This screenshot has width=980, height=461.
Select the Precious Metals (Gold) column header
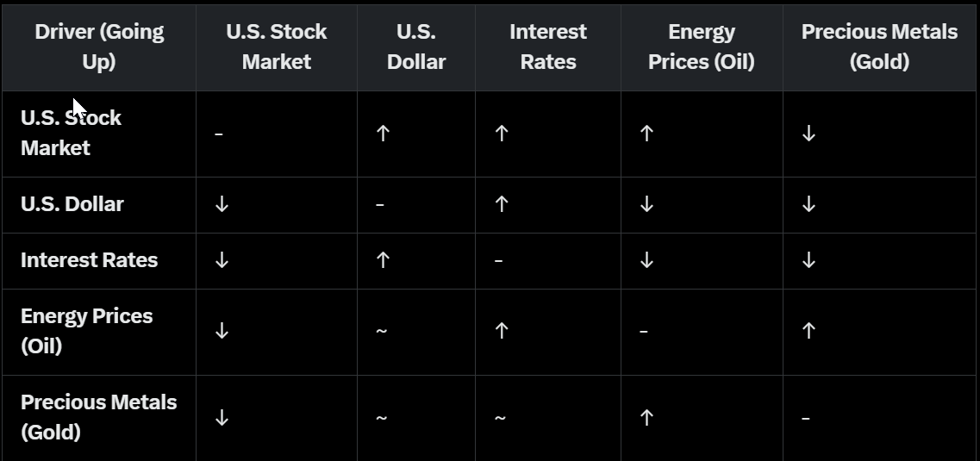pyautogui.click(x=879, y=47)
